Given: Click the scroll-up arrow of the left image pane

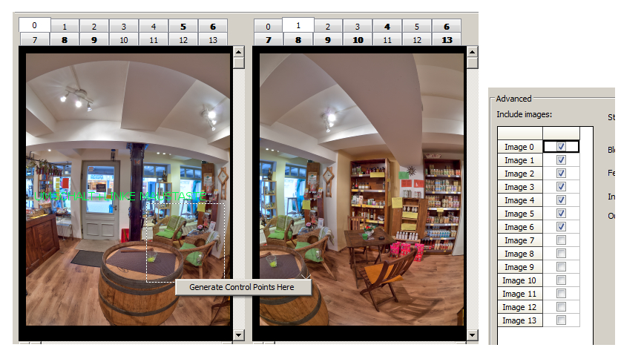Looking at the screenshot, I should (x=238, y=52).
